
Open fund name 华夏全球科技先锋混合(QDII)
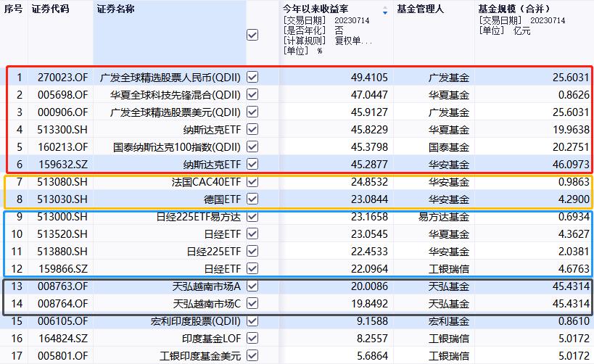coord(176,95)
